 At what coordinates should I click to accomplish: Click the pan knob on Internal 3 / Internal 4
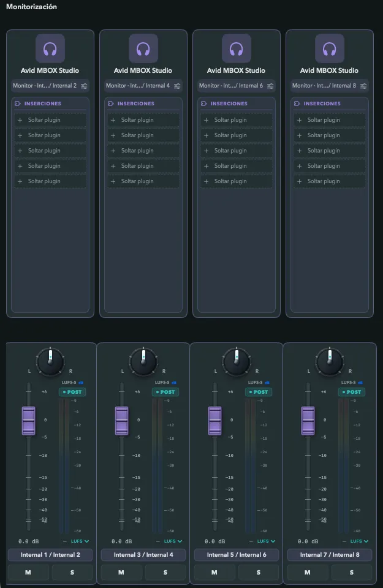[143, 361]
